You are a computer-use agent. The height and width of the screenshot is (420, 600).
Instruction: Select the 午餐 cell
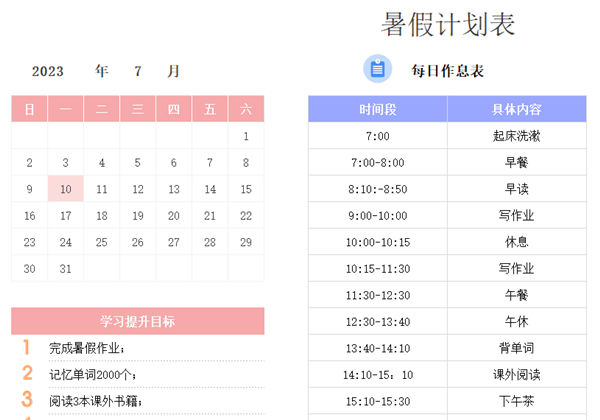point(517,295)
